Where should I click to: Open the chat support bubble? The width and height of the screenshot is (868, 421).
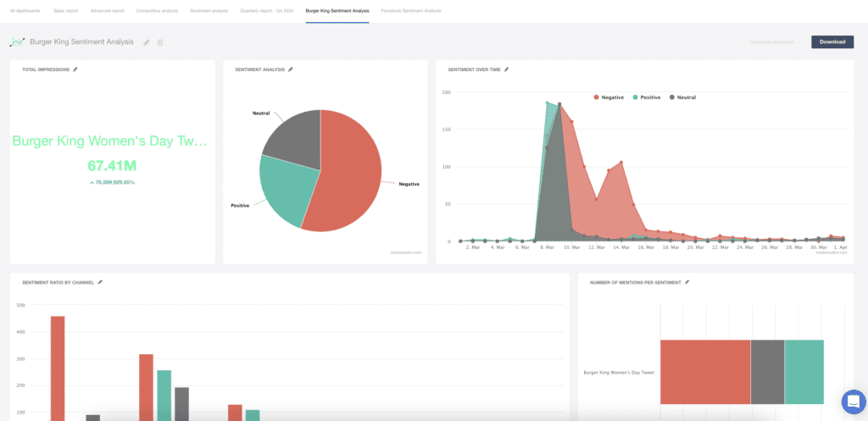851,401
